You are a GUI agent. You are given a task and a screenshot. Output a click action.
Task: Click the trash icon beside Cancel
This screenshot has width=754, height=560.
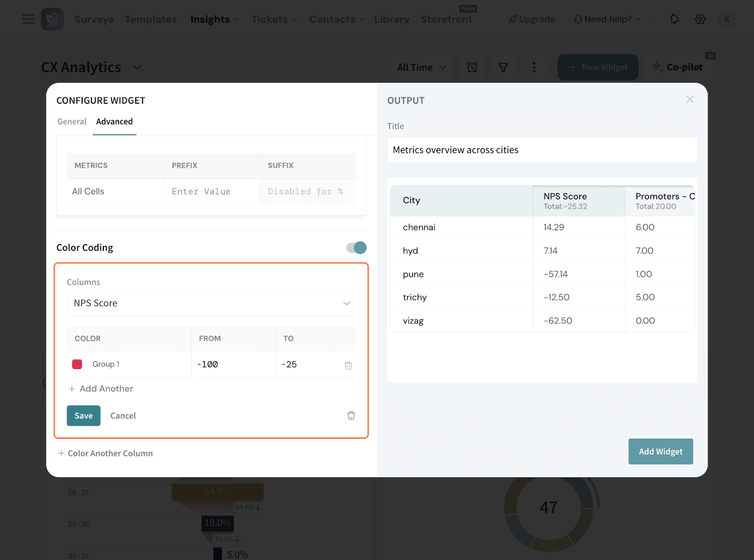tap(351, 415)
